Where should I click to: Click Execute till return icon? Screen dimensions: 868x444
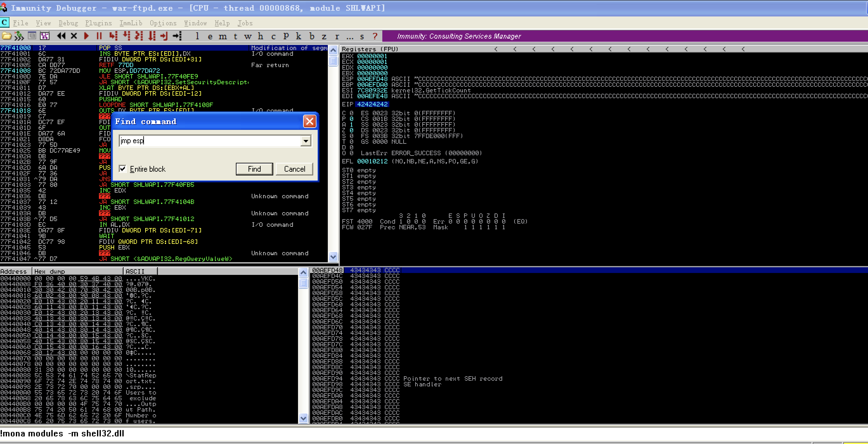click(164, 36)
